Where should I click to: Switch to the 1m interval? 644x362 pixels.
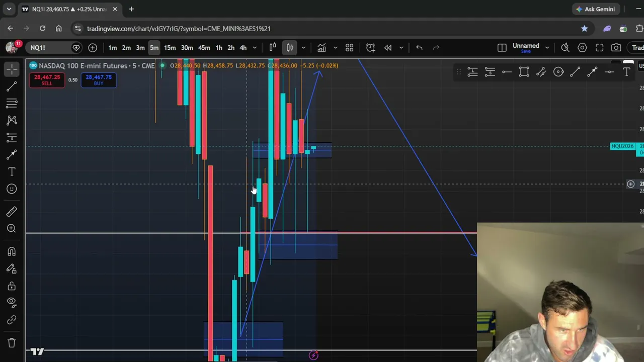point(112,48)
